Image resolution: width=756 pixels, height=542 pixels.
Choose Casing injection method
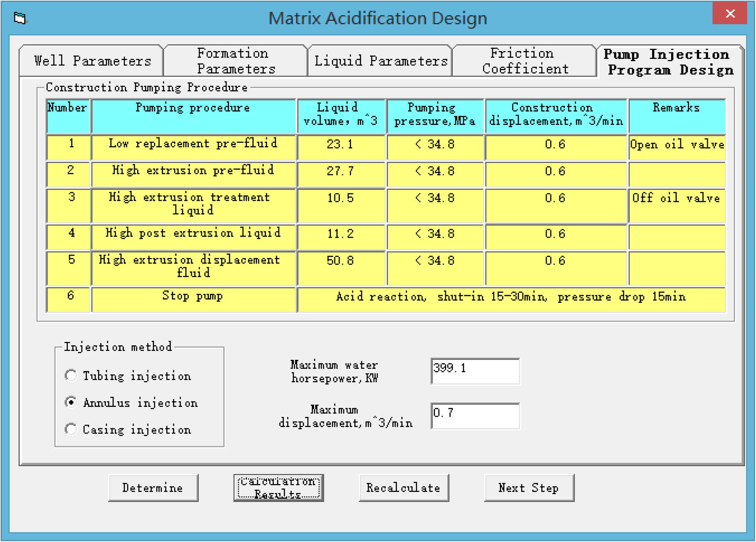[x=71, y=429]
